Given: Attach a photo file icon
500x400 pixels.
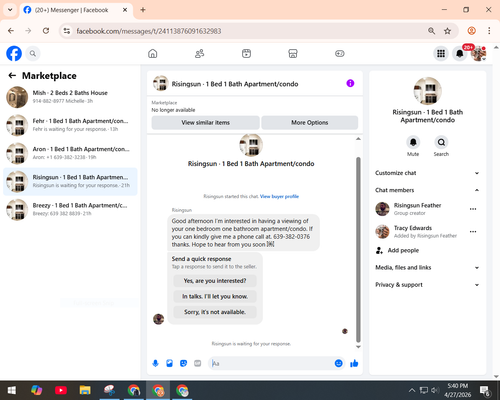Looking at the screenshot, I should point(169,363).
